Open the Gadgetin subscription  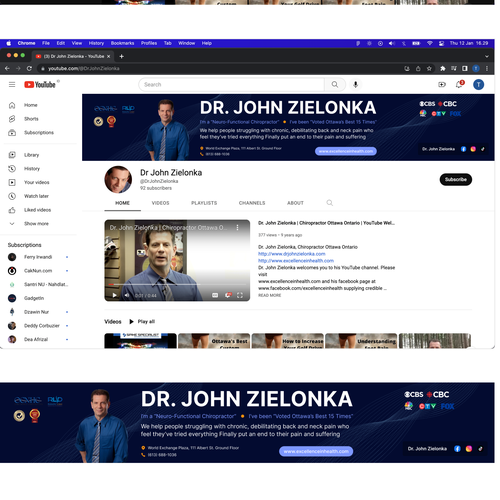(34, 298)
